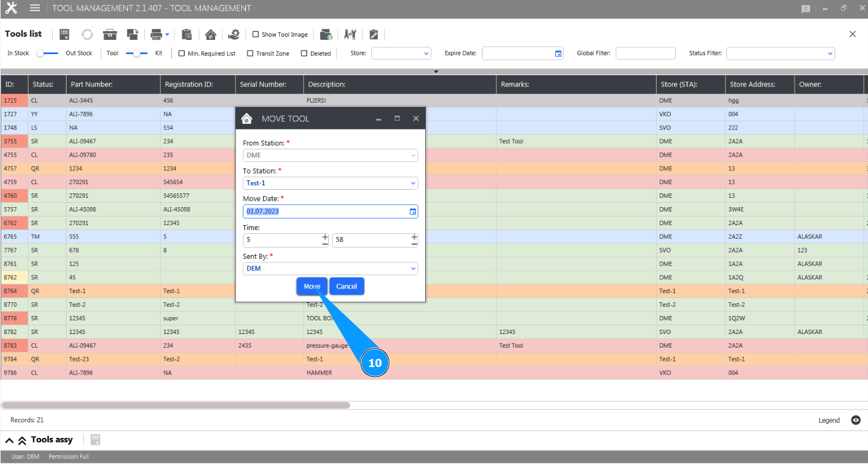Click the refresh icon in Tools list toolbar
The height and width of the screenshot is (464, 868).
point(87,34)
